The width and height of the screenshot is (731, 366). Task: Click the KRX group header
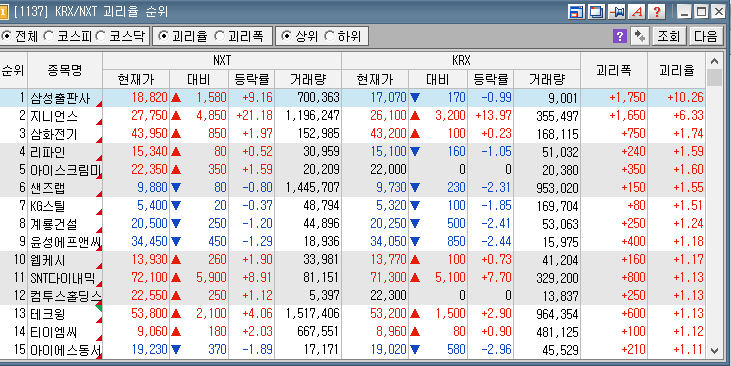pos(461,61)
